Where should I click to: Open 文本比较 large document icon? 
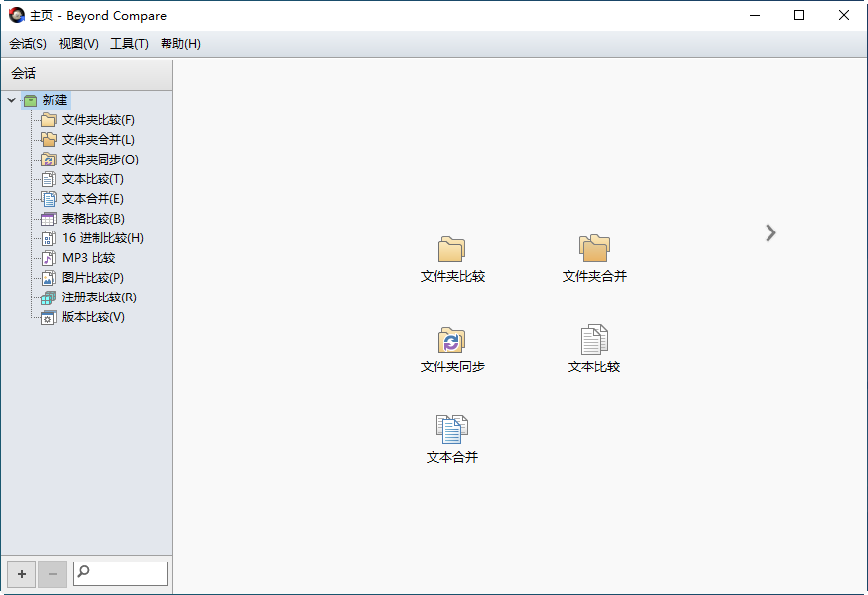pos(594,339)
